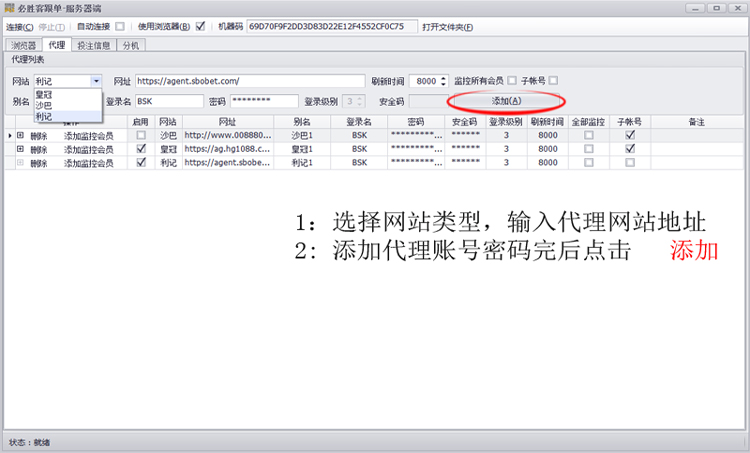Toggle 全部监控 checkbox for 利记 row
Image resolution: width=750 pixels, height=453 pixels.
pyautogui.click(x=588, y=162)
